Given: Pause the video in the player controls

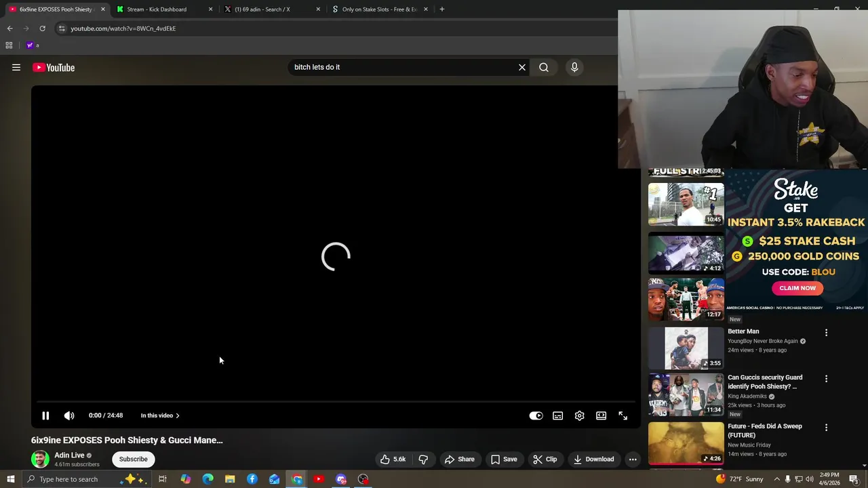Looking at the screenshot, I should coord(45,415).
